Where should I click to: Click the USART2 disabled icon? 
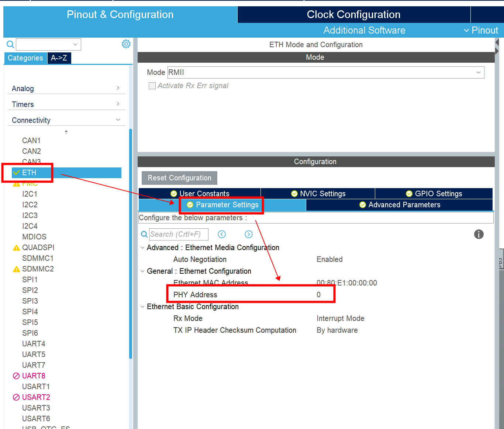(x=16, y=397)
